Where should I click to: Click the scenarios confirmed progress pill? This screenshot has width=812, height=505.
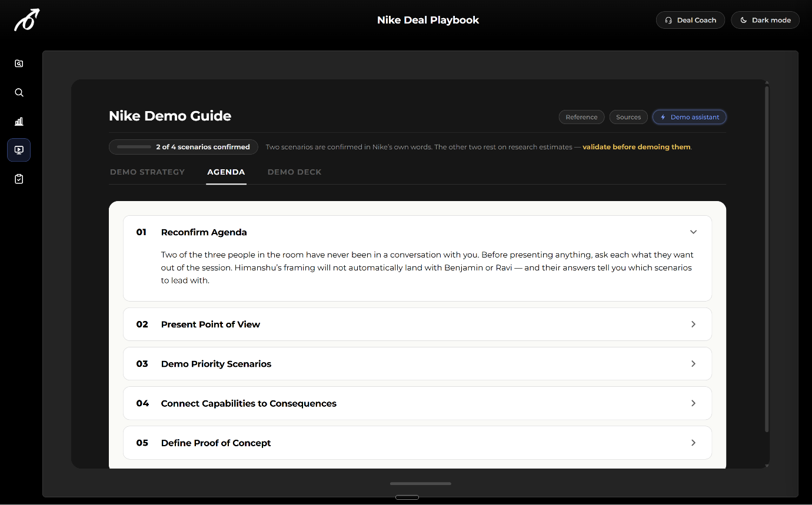tap(184, 147)
